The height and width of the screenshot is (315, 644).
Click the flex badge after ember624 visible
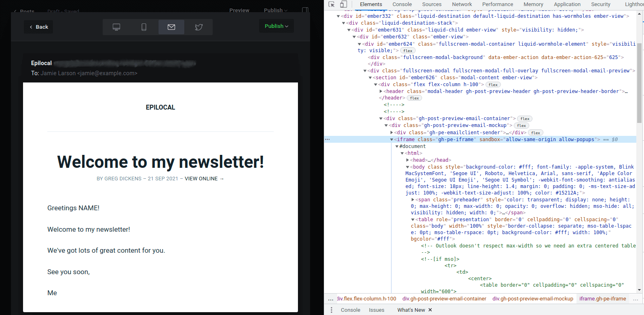tap(408, 51)
